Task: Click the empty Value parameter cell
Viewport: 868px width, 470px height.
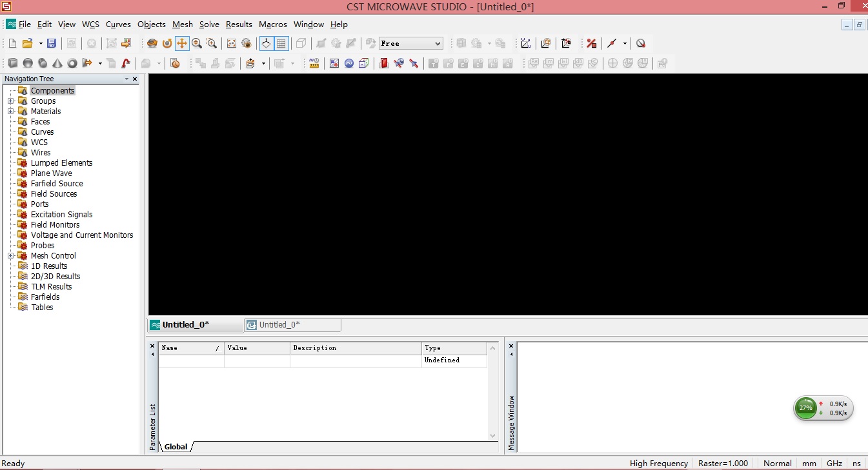Action: tap(257, 361)
